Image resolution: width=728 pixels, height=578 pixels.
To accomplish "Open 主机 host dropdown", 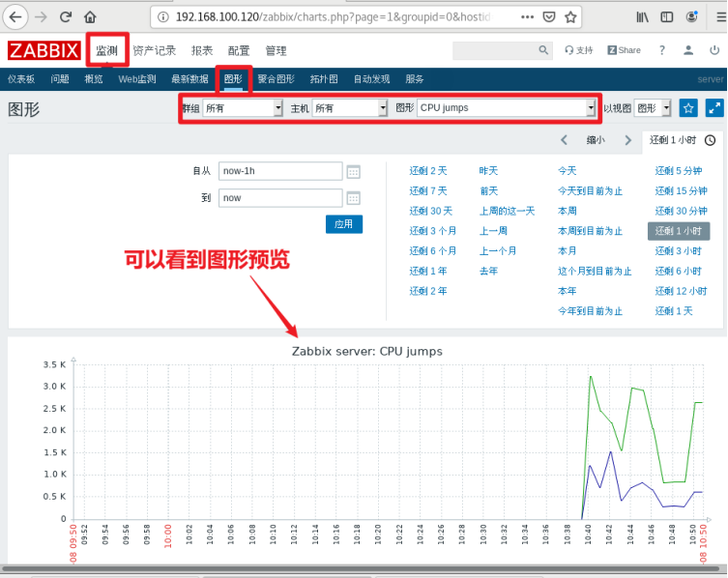I will point(350,108).
